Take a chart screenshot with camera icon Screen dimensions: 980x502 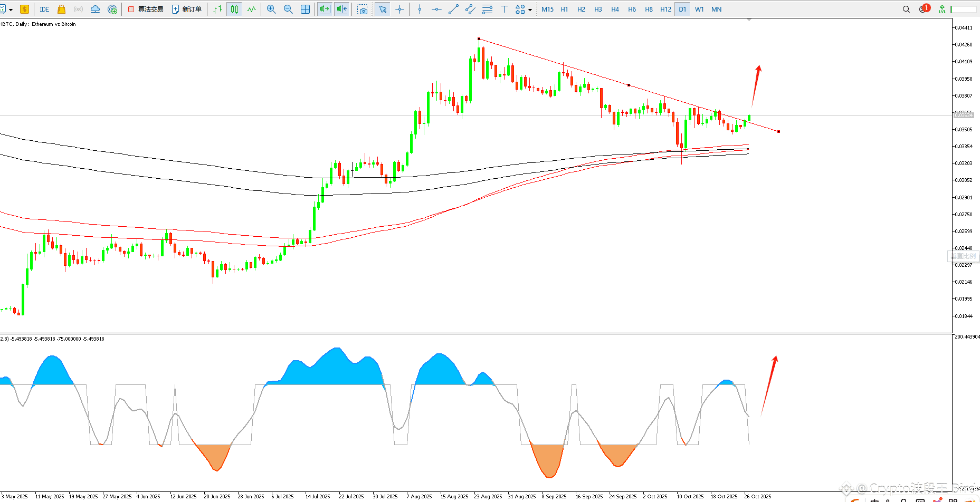[x=362, y=9]
